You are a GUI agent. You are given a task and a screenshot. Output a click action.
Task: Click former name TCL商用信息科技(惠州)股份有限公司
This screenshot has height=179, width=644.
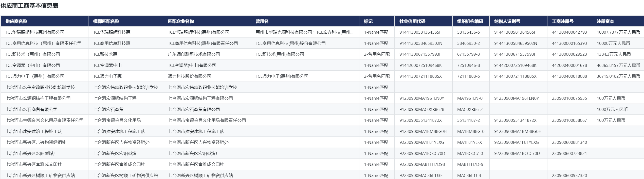(x=291, y=43)
